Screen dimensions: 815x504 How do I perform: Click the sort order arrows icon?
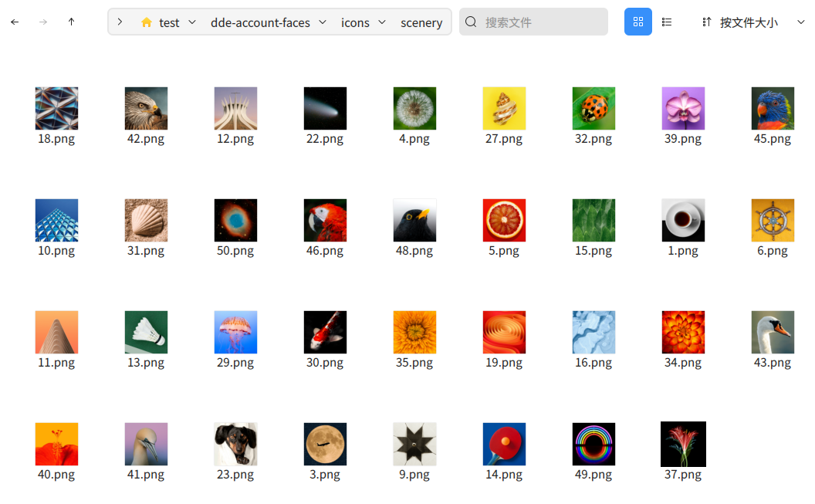click(x=706, y=22)
